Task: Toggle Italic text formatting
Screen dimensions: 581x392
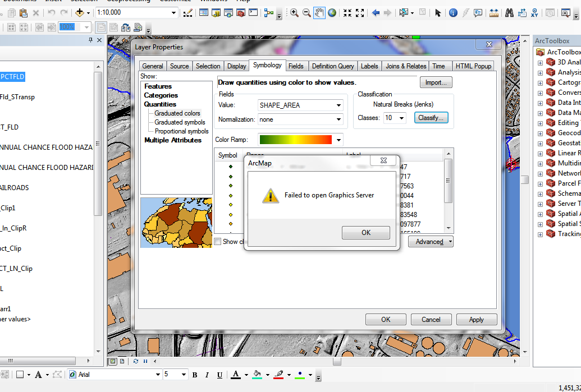Action: (207, 375)
